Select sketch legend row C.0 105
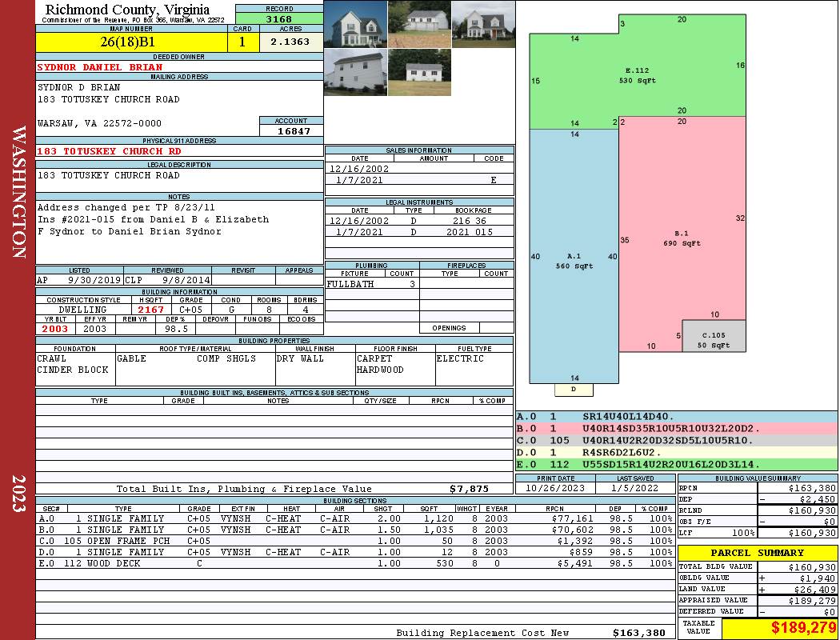The width and height of the screenshot is (840, 640). 677,440
